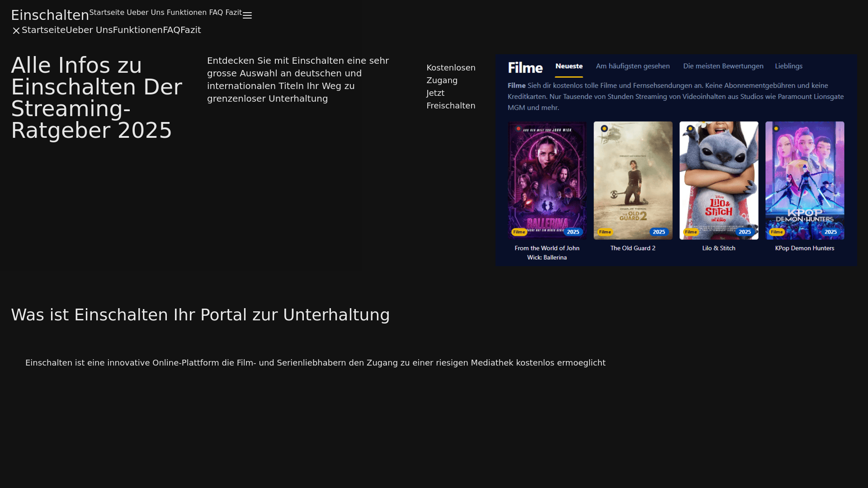Click the Kostenlosen Zugang Jetzt Freischalten button
The image size is (868, 488).
(x=451, y=87)
